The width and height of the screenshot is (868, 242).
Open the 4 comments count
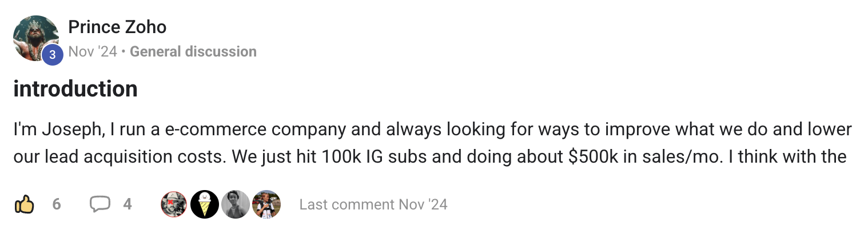pyautogui.click(x=128, y=204)
